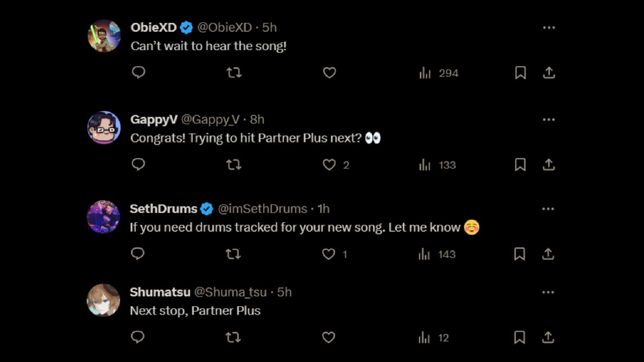Screen dimensions: 644x362
Task: Bookmark Shumatsu's tweet
Action: (x=519, y=337)
